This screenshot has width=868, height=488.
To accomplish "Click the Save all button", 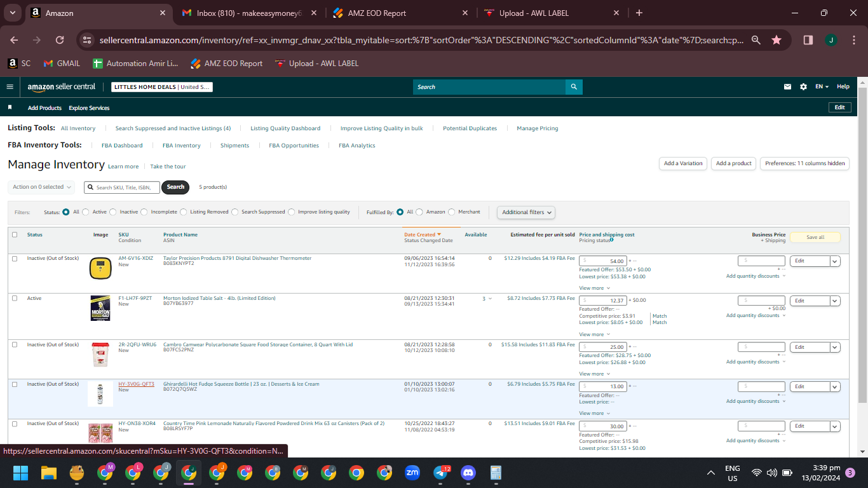I will tap(815, 237).
